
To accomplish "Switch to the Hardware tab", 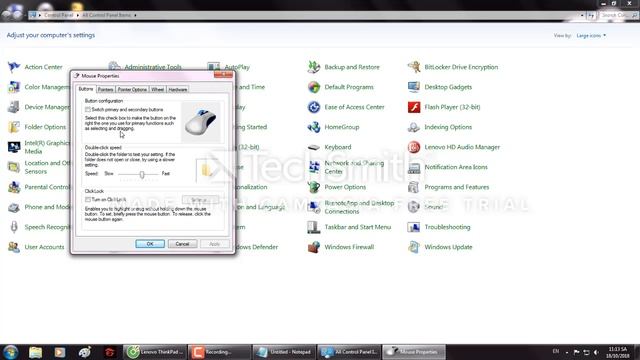I will pos(178,89).
